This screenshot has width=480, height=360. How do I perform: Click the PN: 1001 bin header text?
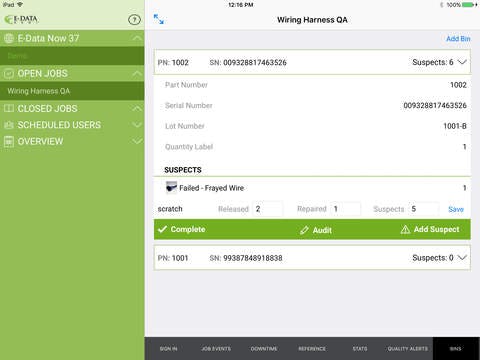[x=173, y=258]
